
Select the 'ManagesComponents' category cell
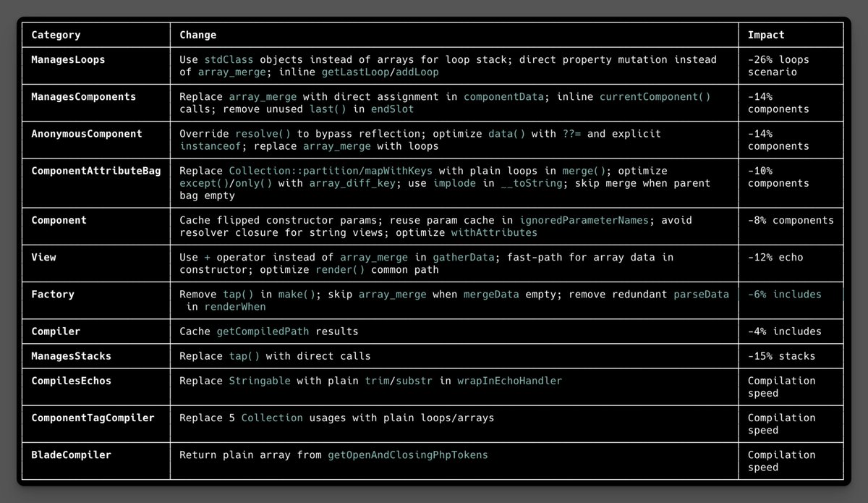[x=83, y=96]
